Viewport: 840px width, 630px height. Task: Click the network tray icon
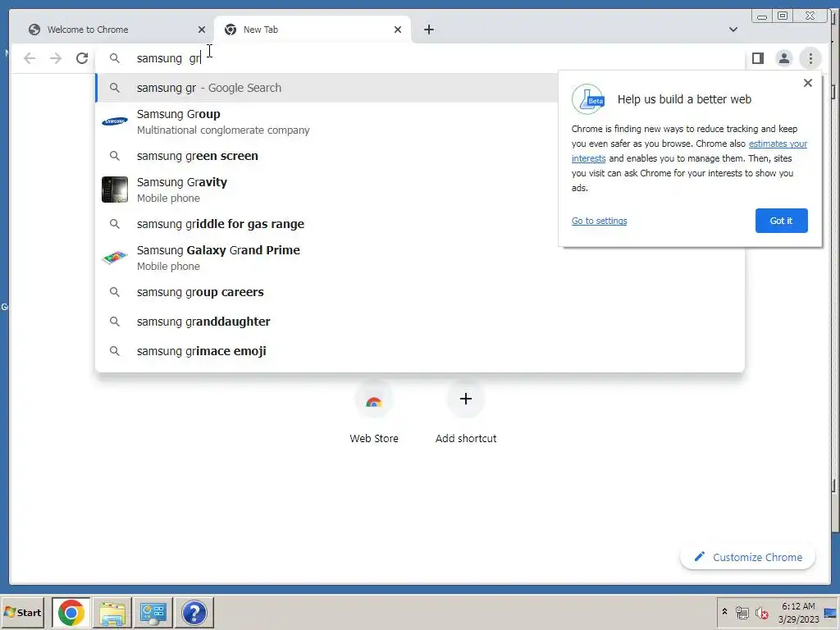[742, 612]
